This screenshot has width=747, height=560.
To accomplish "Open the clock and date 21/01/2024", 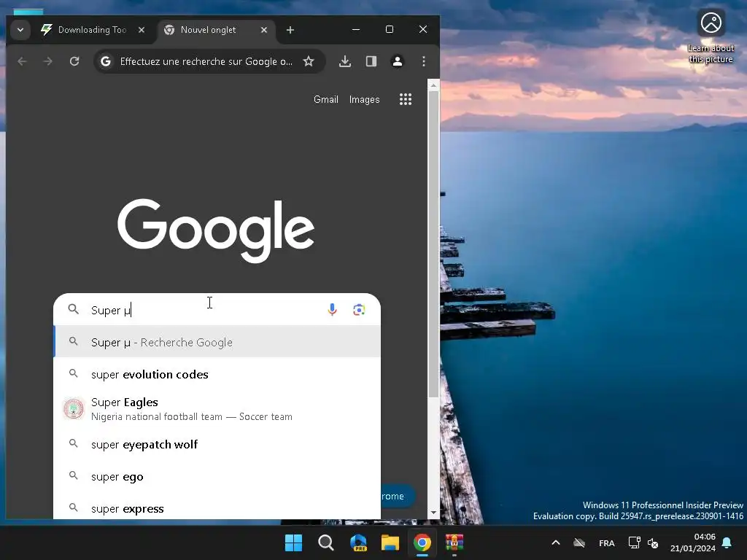I will [693, 542].
